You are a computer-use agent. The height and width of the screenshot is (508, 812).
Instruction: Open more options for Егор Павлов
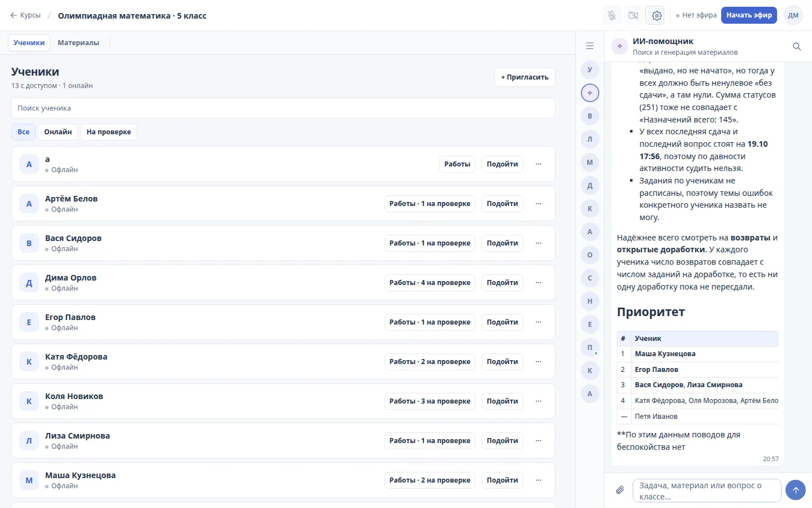539,322
